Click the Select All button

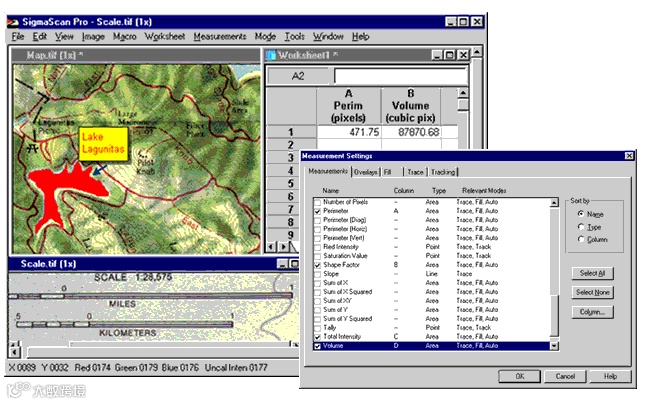592,273
